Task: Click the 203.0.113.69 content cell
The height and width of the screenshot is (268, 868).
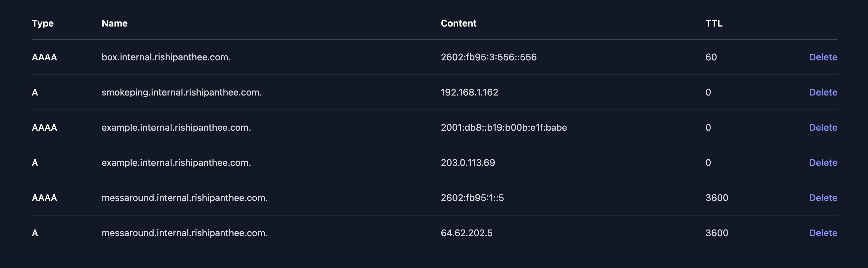Action: [468, 162]
